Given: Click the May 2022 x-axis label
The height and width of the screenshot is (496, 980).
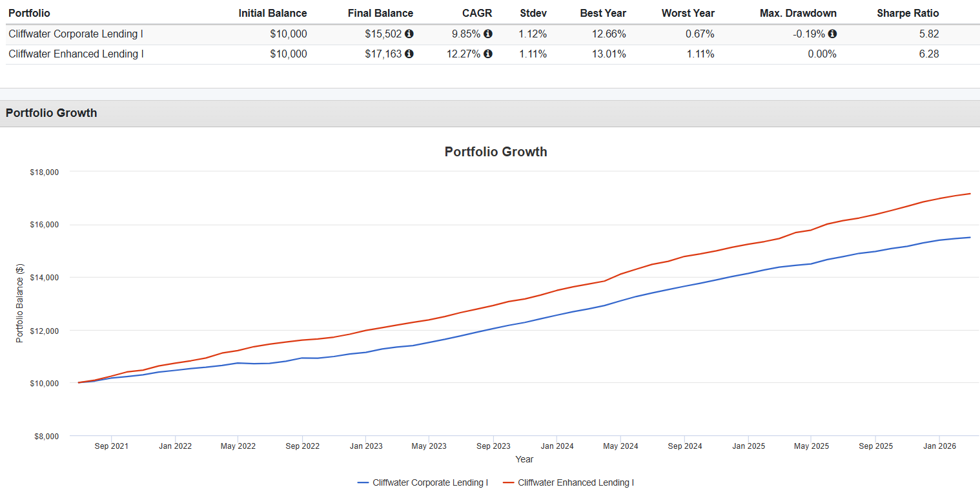Looking at the screenshot, I should pos(238,446).
